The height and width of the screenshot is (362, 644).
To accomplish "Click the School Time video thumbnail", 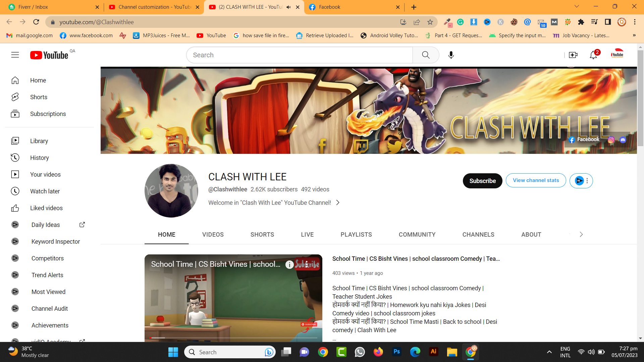I will 233,298.
